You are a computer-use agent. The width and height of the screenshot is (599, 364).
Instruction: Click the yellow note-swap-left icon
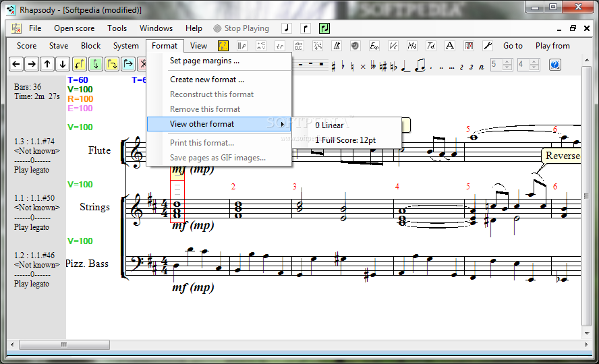coord(80,64)
